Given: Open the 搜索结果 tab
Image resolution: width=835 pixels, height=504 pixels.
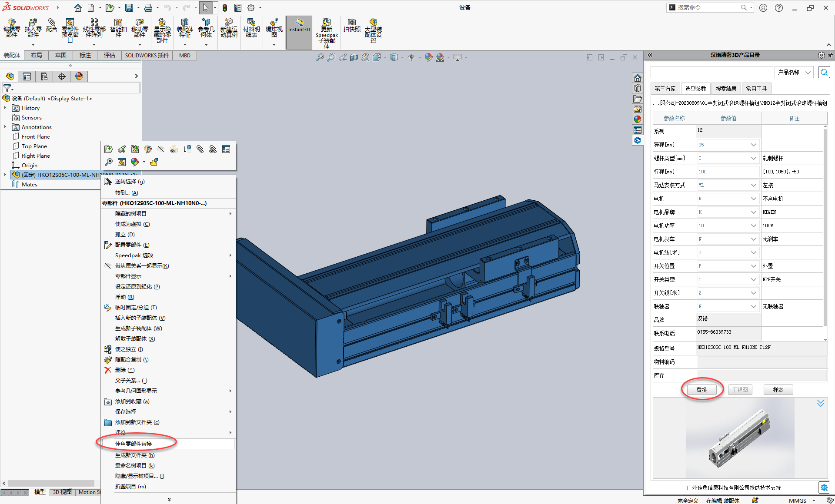Looking at the screenshot, I should click(726, 89).
